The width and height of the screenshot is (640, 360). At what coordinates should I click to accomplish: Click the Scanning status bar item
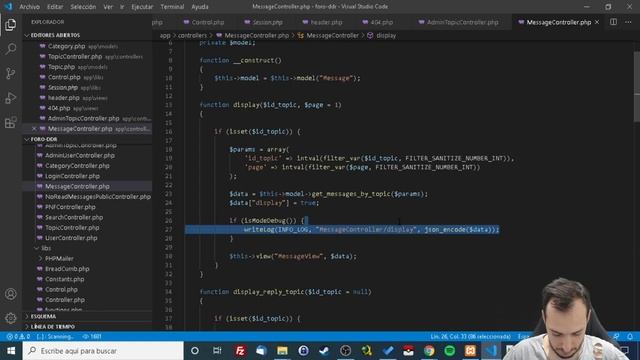click(x=56, y=336)
